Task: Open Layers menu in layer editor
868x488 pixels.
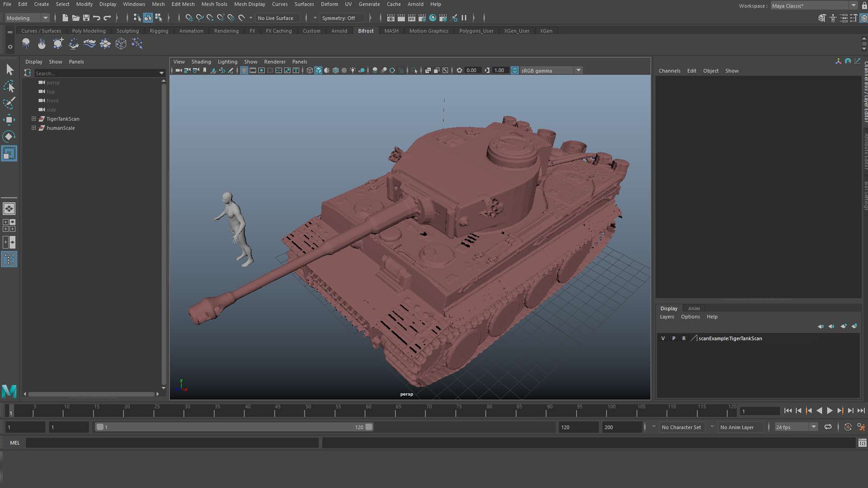Action: (667, 317)
